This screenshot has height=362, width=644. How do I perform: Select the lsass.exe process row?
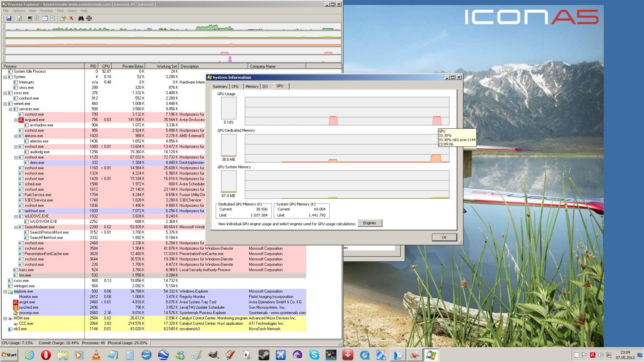tap(154, 270)
